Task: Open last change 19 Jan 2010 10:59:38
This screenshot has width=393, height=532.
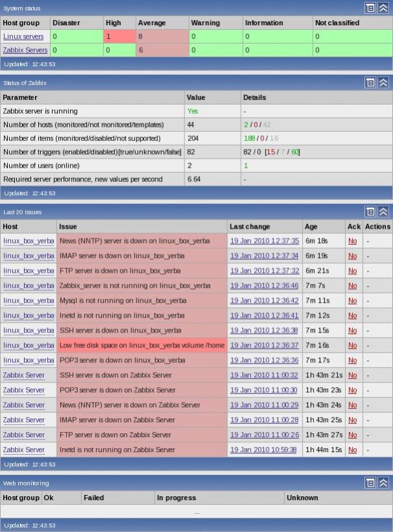Action: [263, 450]
